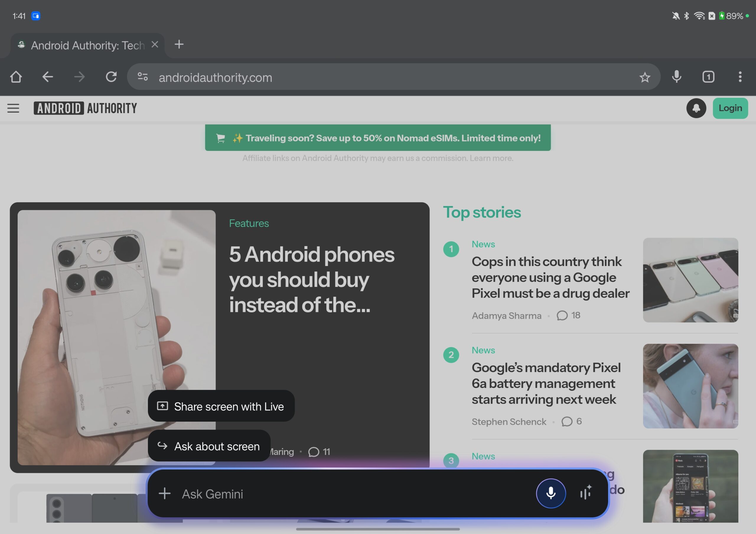Image resolution: width=756 pixels, height=534 pixels.
Task: Reload the page with refresh icon
Action: pyautogui.click(x=111, y=77)
